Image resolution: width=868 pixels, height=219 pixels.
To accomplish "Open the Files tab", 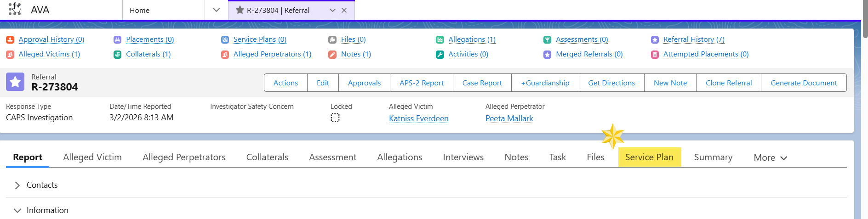I will click(595, 157).
